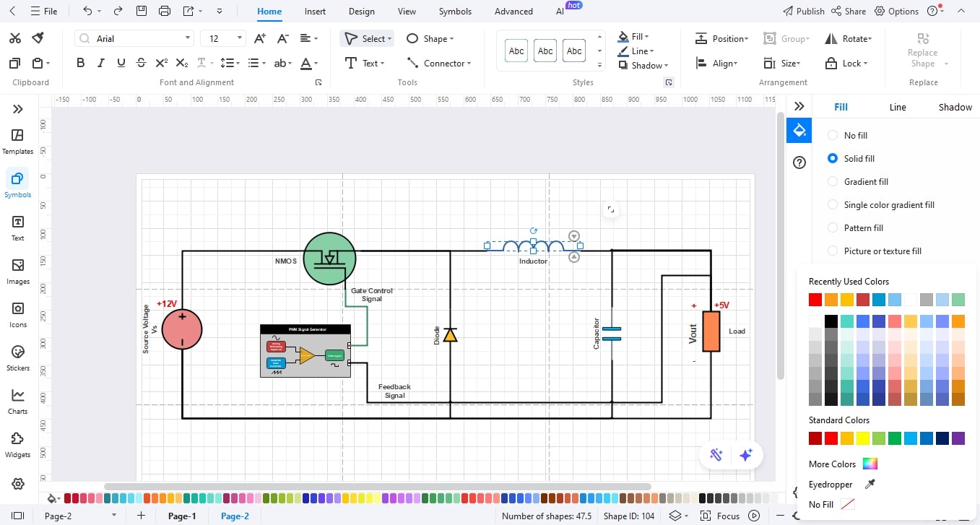Open the Rotate dropdown in Arrangement group
The width and height of the screenshot is (980, 525).
tap(850, 38)
